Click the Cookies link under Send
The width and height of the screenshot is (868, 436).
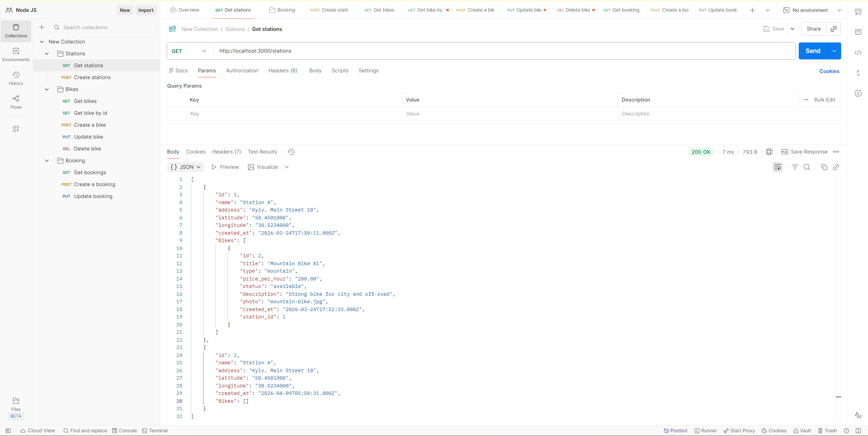coord(829,71)
